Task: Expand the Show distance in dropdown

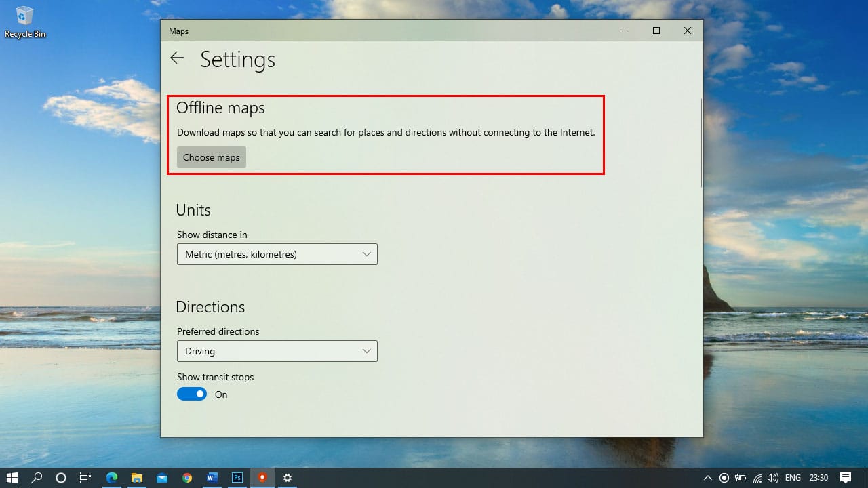Action: click(x=277, y=254)
